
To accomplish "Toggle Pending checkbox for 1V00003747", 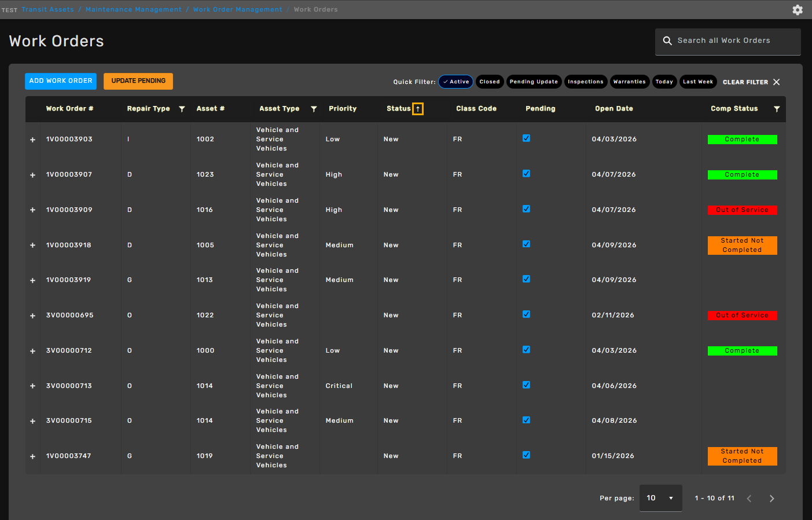I will click(526, 455).
